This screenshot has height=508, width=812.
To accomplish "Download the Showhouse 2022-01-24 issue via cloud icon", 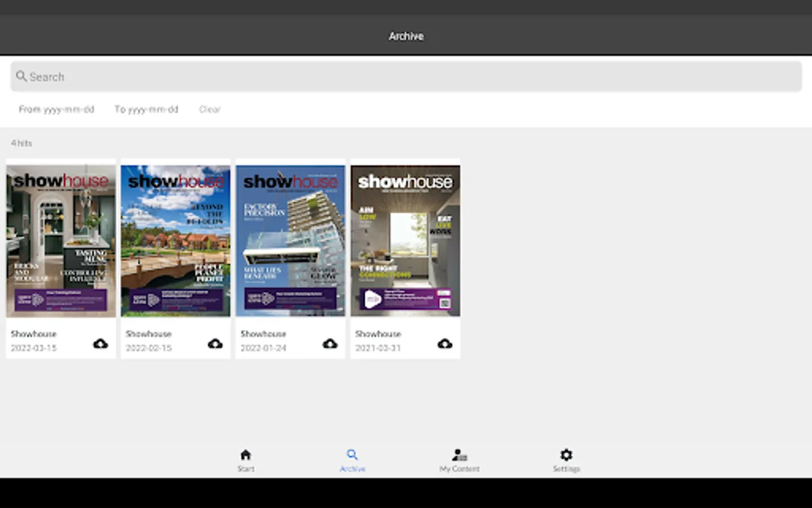I will [330, 343].
